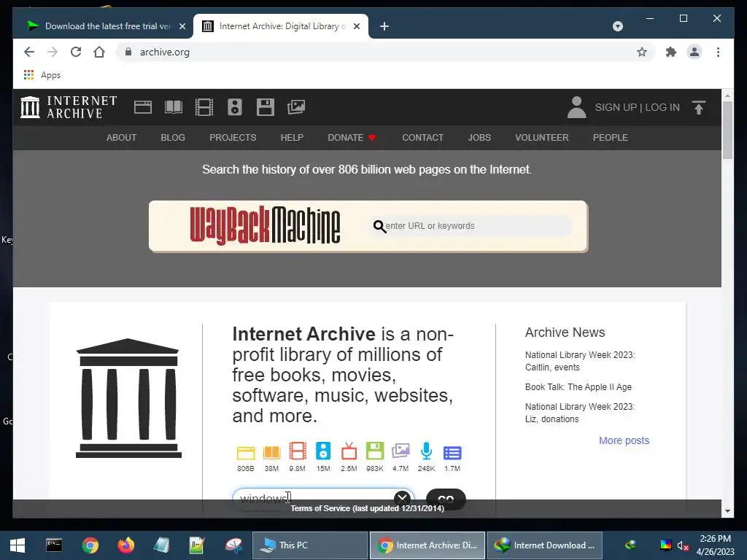747x560 pixels.
Task: Open the Video film icon in top nav
Action: click(x=204, y=107)
